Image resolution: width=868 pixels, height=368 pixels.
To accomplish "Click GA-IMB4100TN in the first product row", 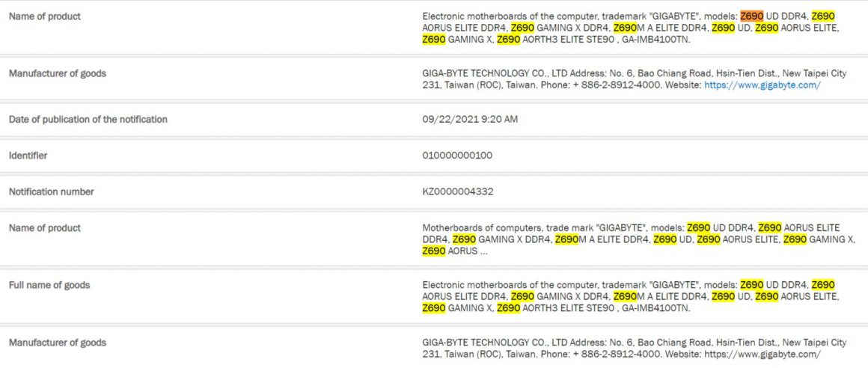I will click(x=655, y=40).
